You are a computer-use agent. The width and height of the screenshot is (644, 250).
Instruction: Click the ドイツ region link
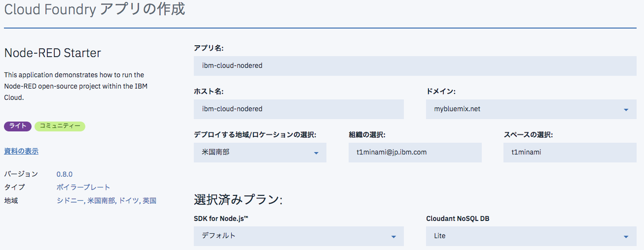(x=129, y=200)
